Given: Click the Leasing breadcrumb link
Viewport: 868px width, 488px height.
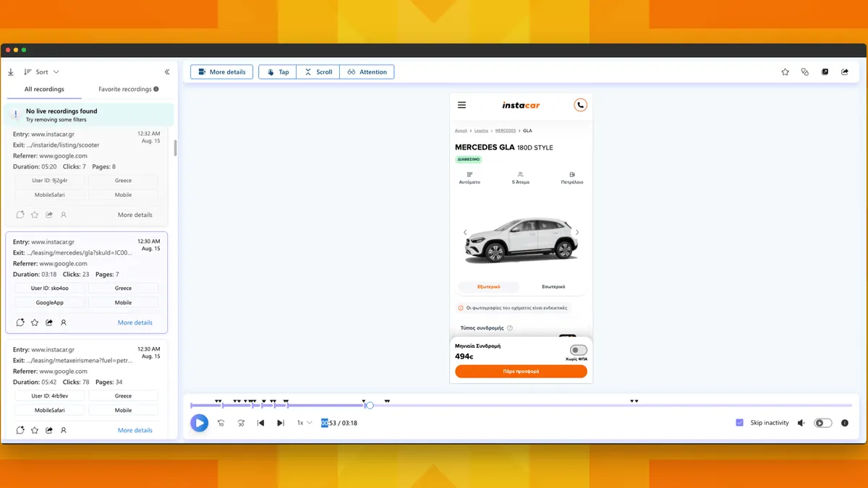Looking at the screenshot, I should pos(481,131).
